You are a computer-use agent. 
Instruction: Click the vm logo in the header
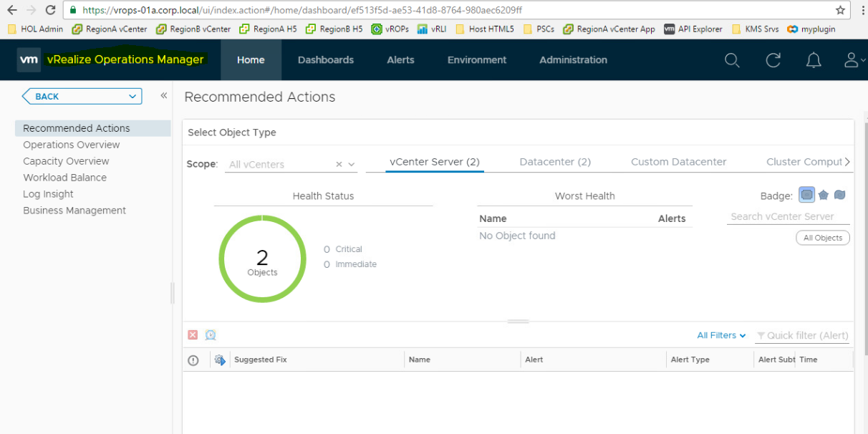[29, 60]
